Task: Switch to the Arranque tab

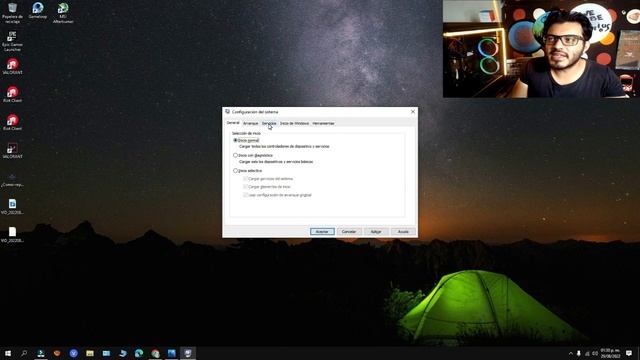Action: pos(251,123)
